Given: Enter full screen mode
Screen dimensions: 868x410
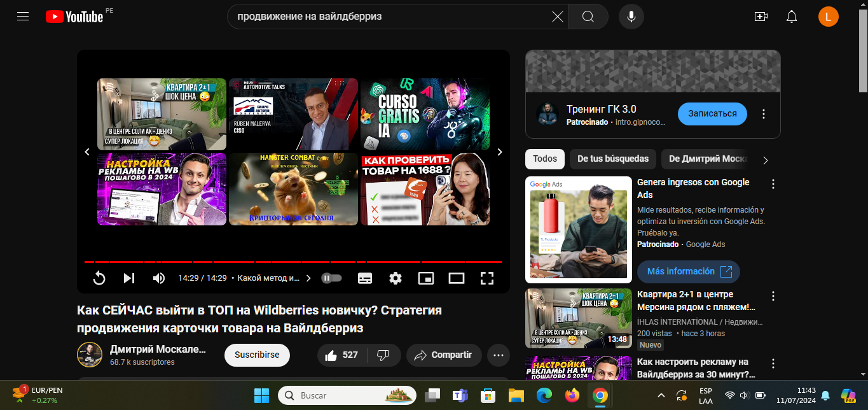Looking at the screenshot, I should [x=487, y=278].
